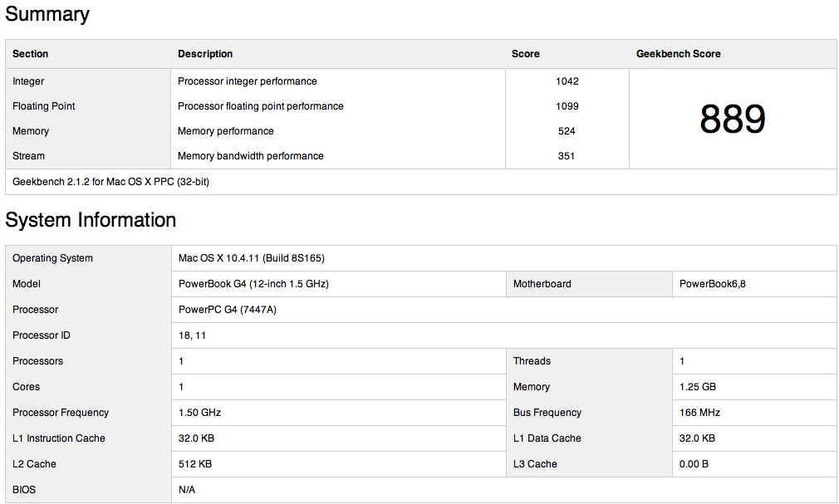
Task: Click the Processor label
Action: [x=36, y=309]
